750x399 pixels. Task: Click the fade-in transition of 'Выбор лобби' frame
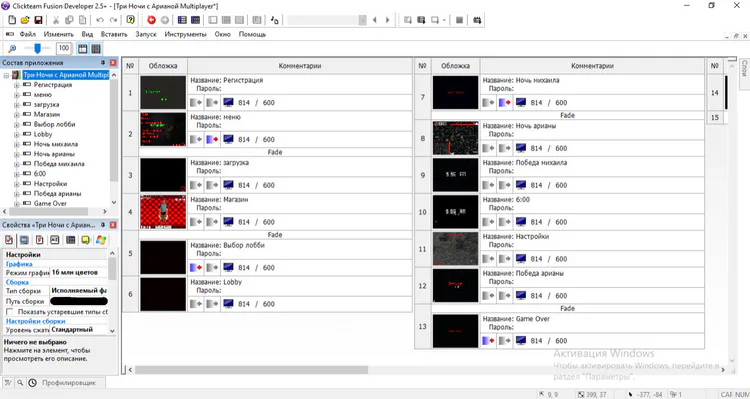click(x=196, y=267)
